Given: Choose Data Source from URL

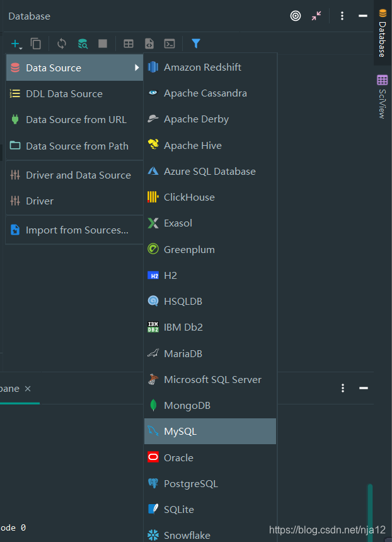Looking at the screenshot, I should tap(74, 120).
